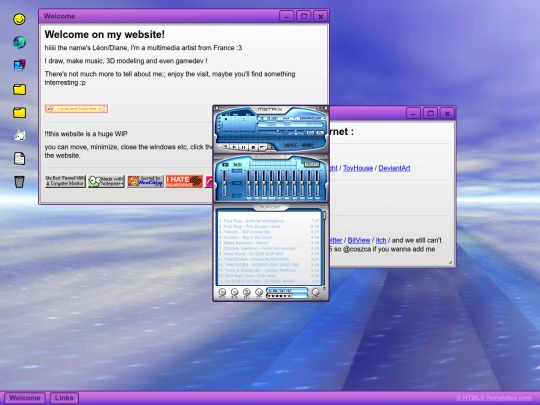
Task: Open the text document desktop icon
Action: [x=20, y=158]
